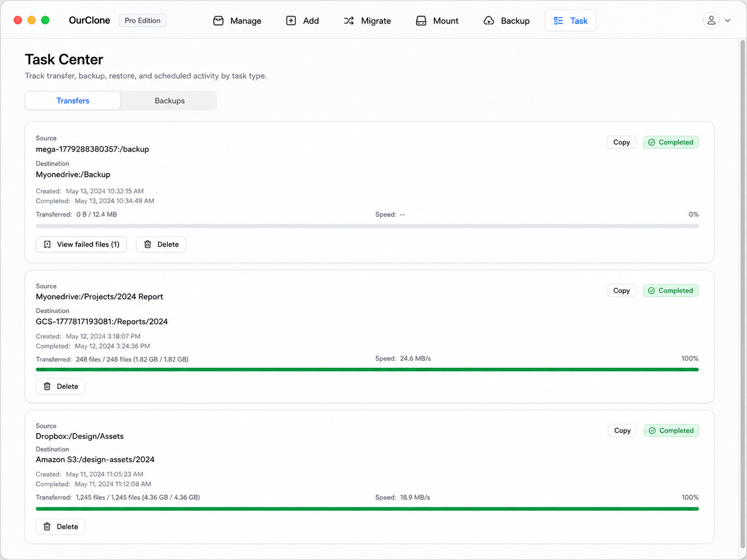Click destination path Myonedrive:/Backup

73,174
